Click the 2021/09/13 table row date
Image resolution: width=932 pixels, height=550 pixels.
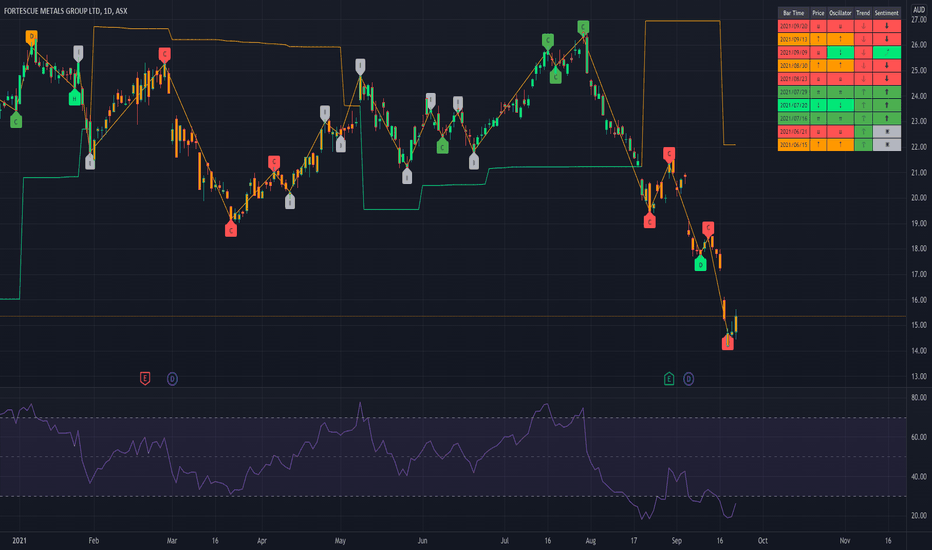(794, 39)
